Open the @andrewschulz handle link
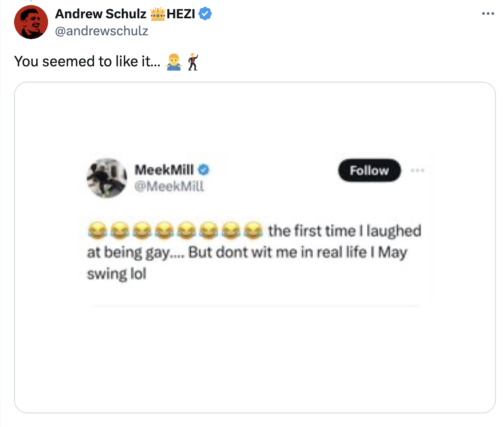The width and height of the screenshot is (504, 427). pyautogui.click(x=102, y=31)
